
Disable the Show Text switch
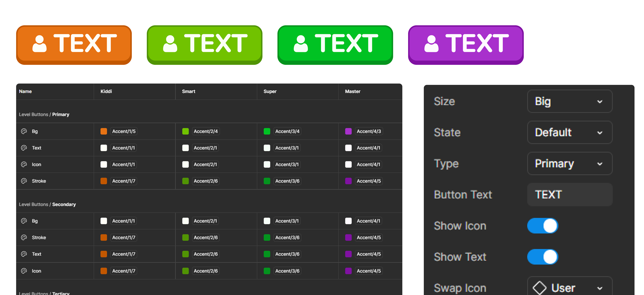543,257
